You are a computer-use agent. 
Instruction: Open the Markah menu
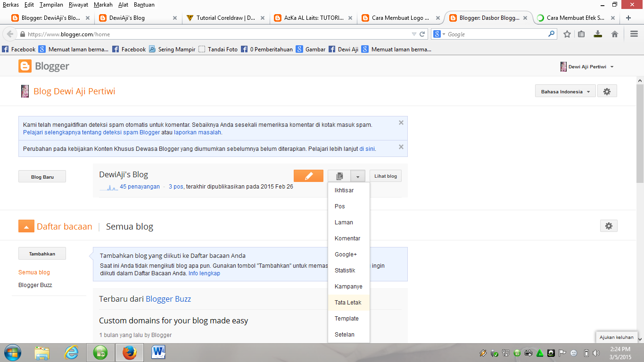(x=103, y=5)
